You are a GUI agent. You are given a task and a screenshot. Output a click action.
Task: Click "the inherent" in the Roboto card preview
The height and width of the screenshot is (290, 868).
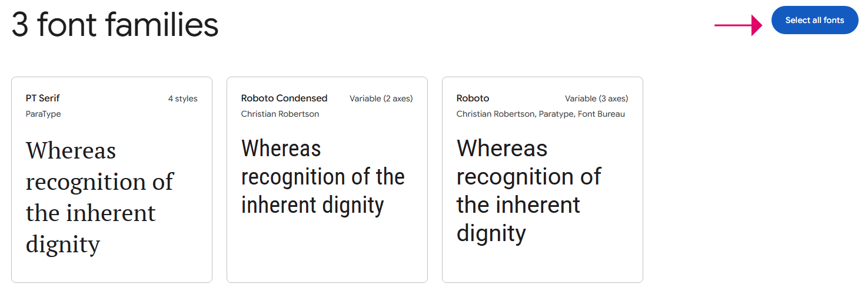[518, 205]
